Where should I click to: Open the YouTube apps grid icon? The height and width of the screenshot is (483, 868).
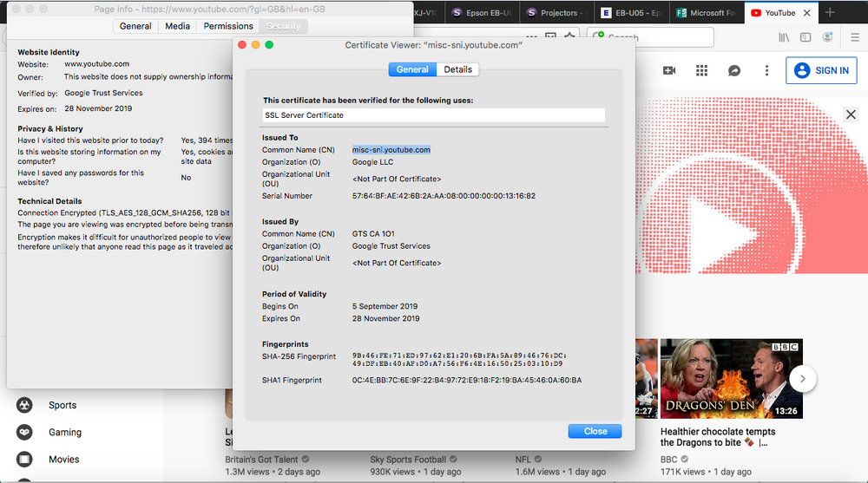coord(701,70)
